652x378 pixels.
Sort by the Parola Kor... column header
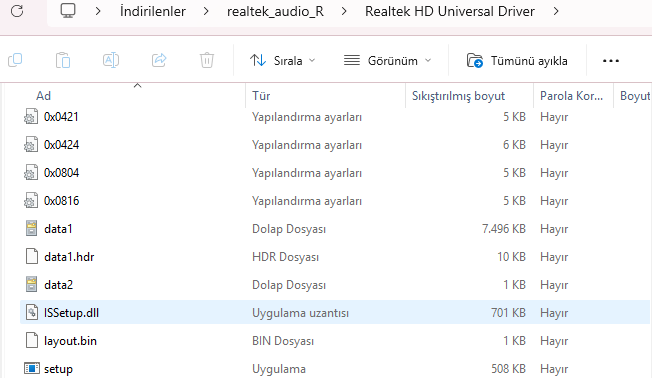click(x=571, y=96)
